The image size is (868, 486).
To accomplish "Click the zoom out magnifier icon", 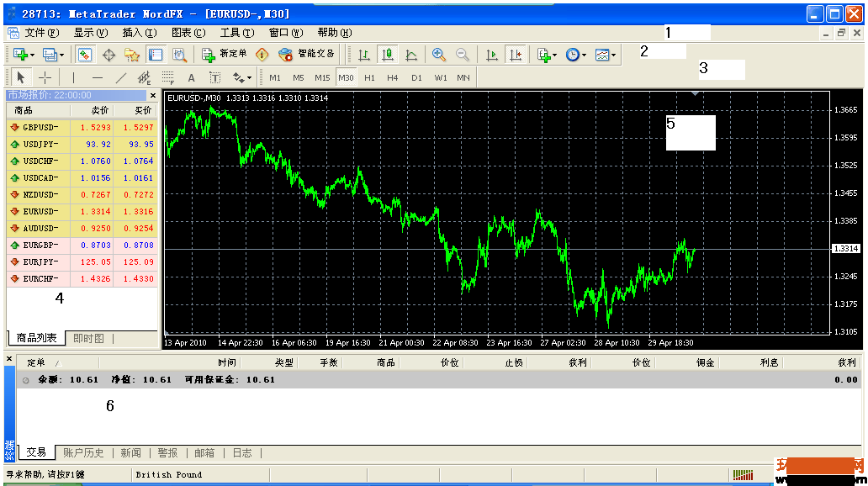I will coord(463,55).
